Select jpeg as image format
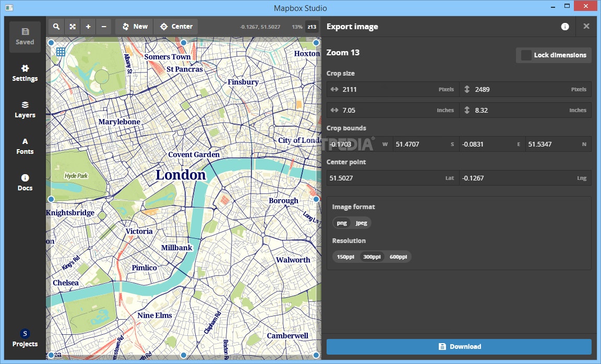Image resolution: width=601 pixels, height=364 pixels. (361, 223)
